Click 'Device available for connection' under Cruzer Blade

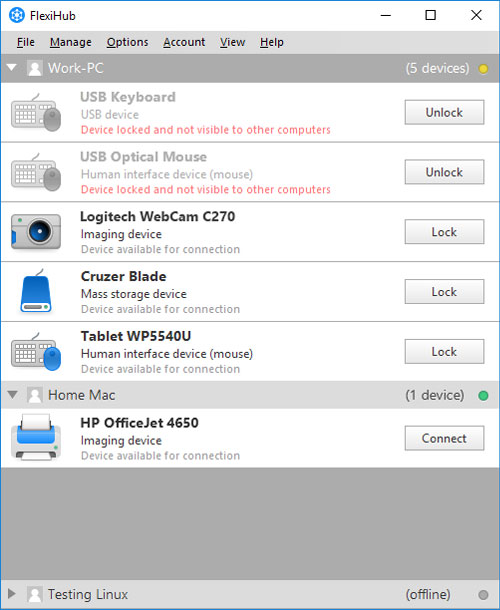point(160,309)
